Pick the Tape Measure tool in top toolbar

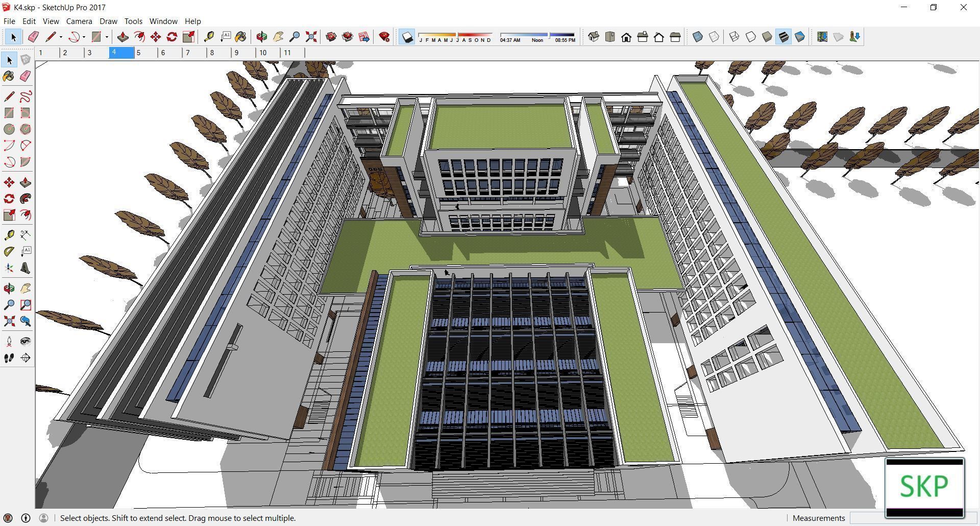pyautogui.click(x=209, y=37)
